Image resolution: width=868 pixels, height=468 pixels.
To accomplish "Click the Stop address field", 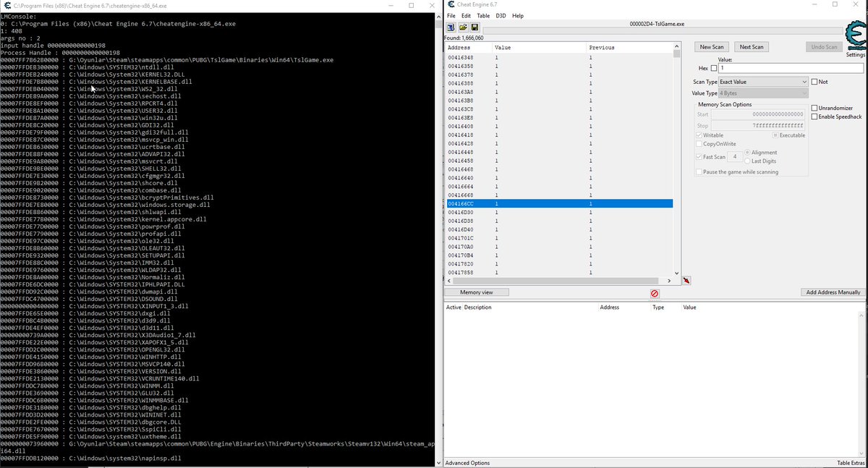I will pos(758,125).
